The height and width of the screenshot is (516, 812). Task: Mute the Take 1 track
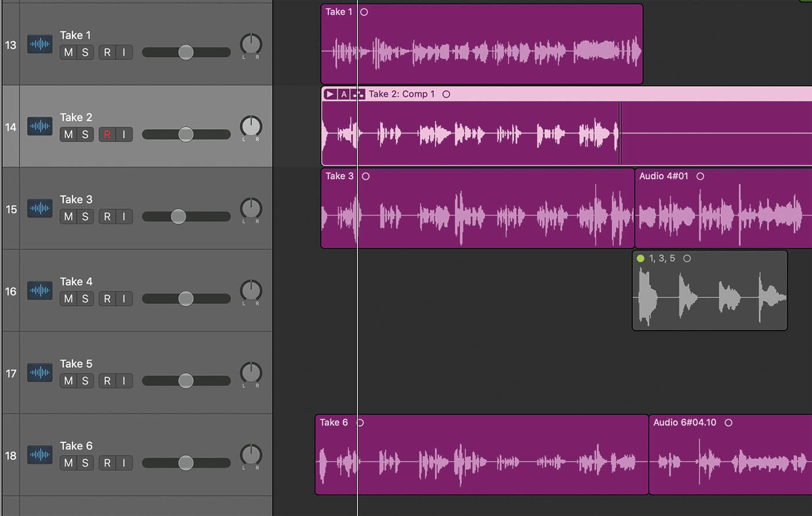[68, 52]
